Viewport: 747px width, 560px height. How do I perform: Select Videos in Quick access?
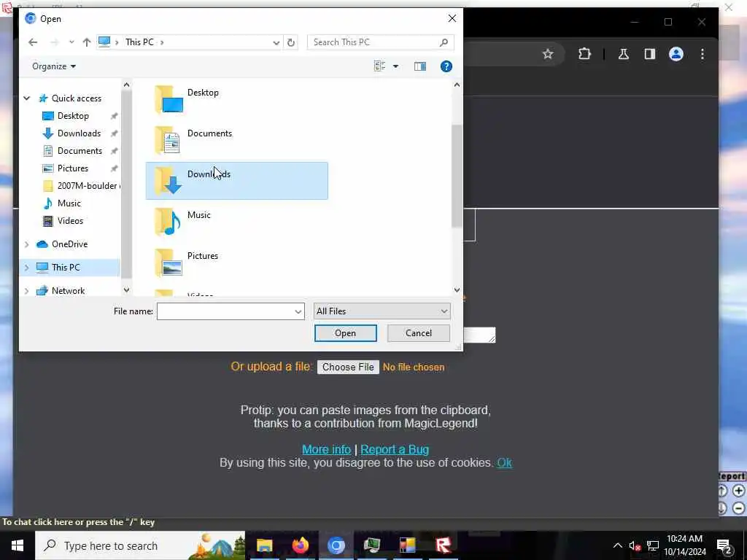coord(70,221)
